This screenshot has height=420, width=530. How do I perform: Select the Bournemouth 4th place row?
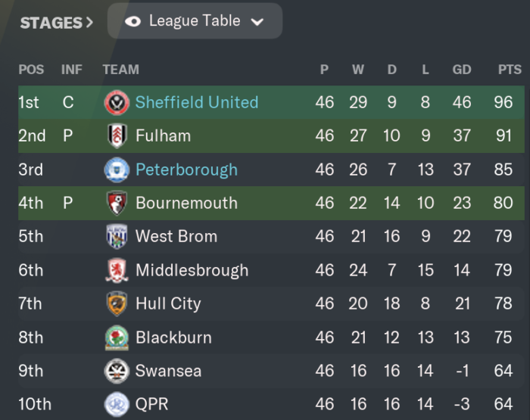click(271, 203)
